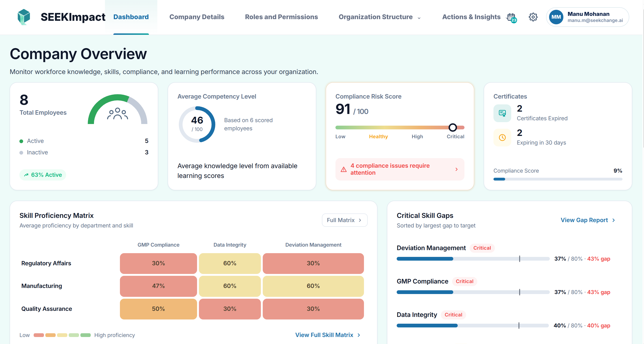Click the Total Employees gauge chart
The width and height of the screenshot is (644, 344).
point(117,110)
